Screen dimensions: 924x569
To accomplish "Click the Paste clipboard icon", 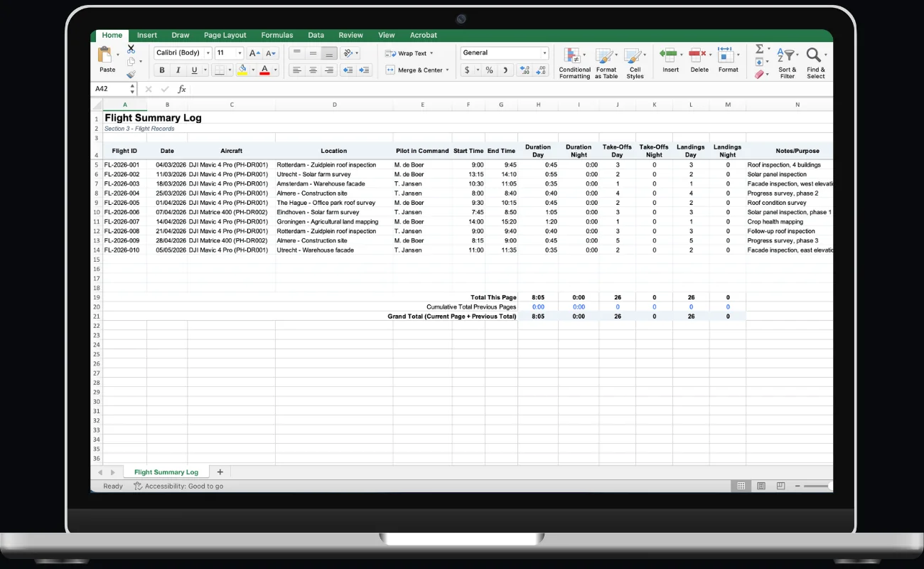I will click(x=105, y=55).
